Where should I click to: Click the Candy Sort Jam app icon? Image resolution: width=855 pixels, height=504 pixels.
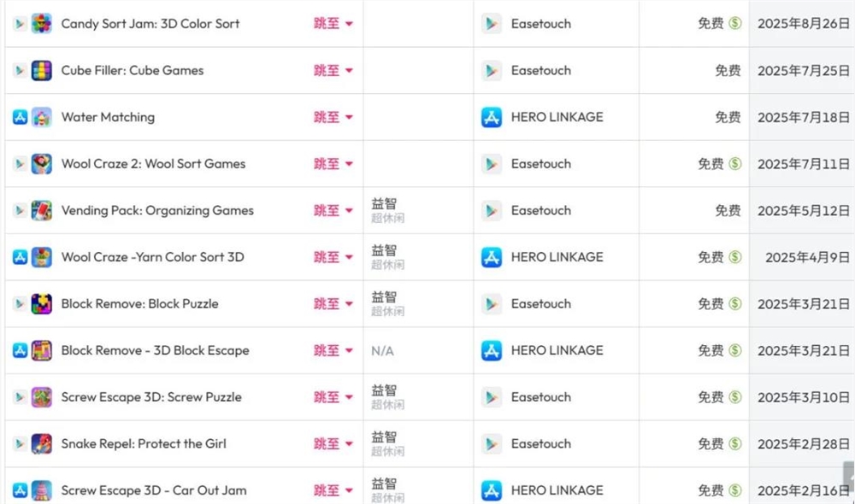click(x=41, y=24)
